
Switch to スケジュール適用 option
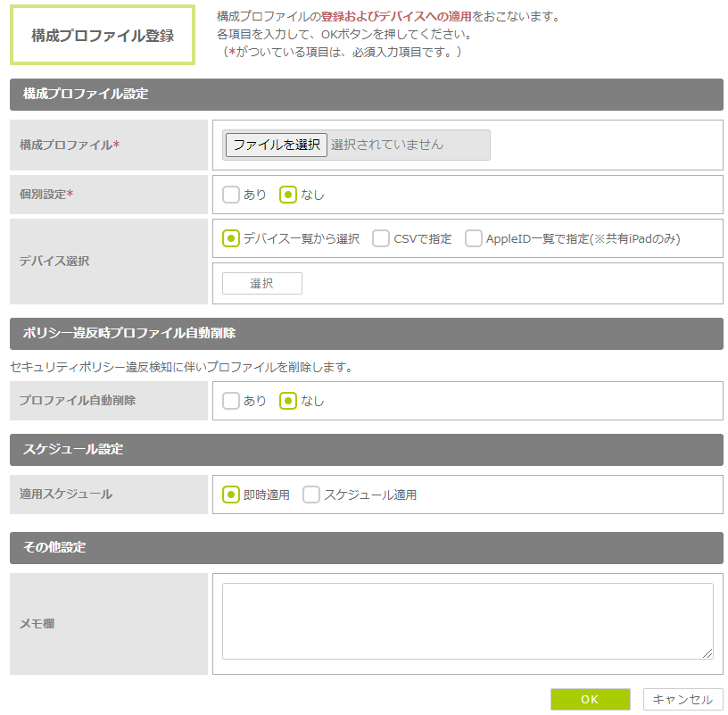tap(311, 495)
